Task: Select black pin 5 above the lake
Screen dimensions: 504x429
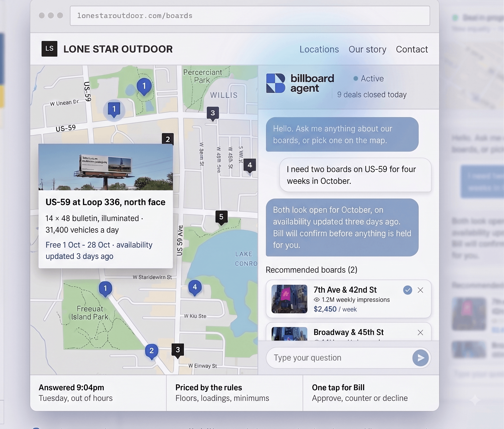Action: point(221,217)
